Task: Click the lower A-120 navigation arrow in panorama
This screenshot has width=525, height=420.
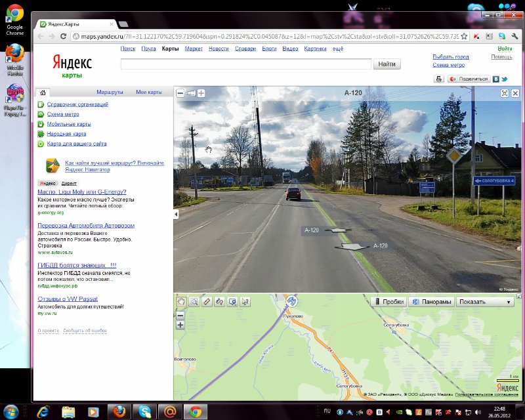Action: click(x=352, y=247)
